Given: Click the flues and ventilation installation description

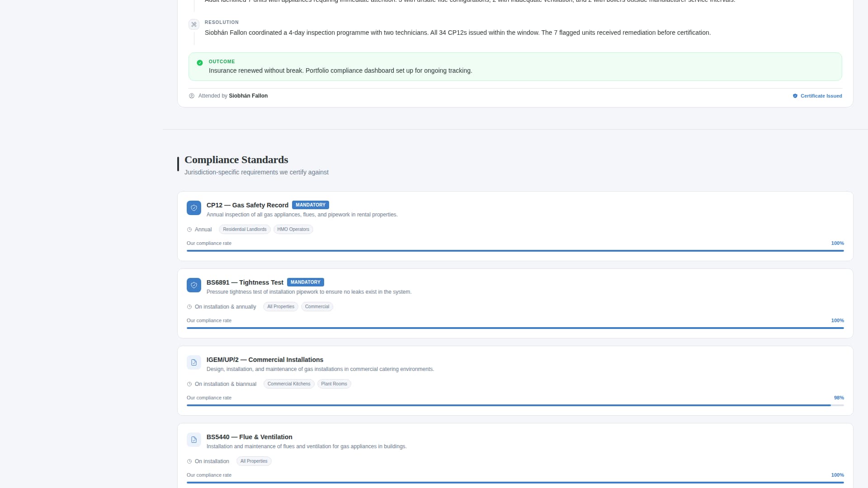Looking at the screenshot, I should coord(307,446).
